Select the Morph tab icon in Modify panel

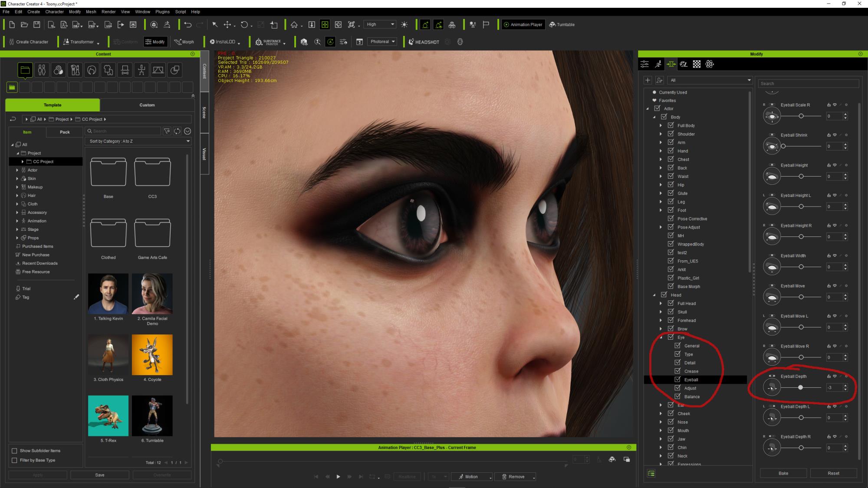671,64
